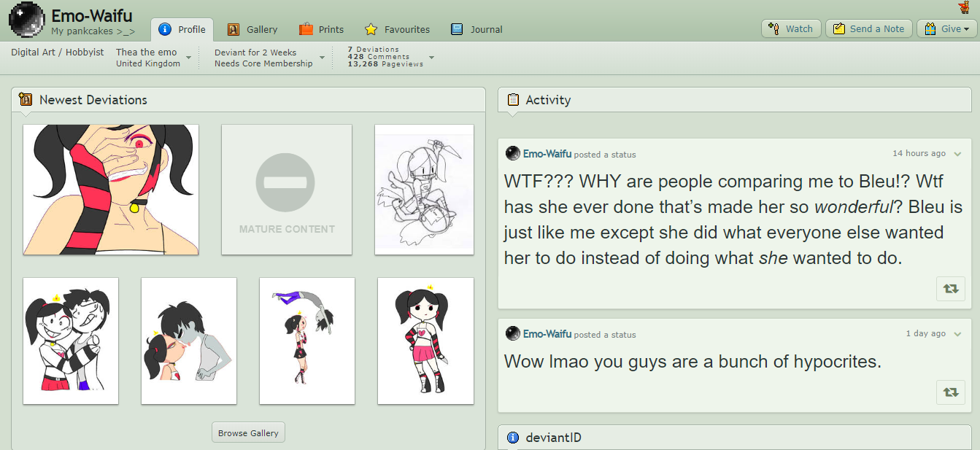Screen dimensions: 980x450
Task: Open the Profile tab
Action: click(182, 29)
